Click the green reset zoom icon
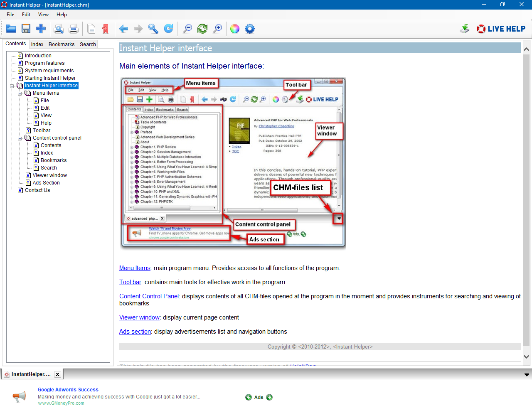Image resolution: width=532 pixels, height=413 pixels. click(202, 29)
